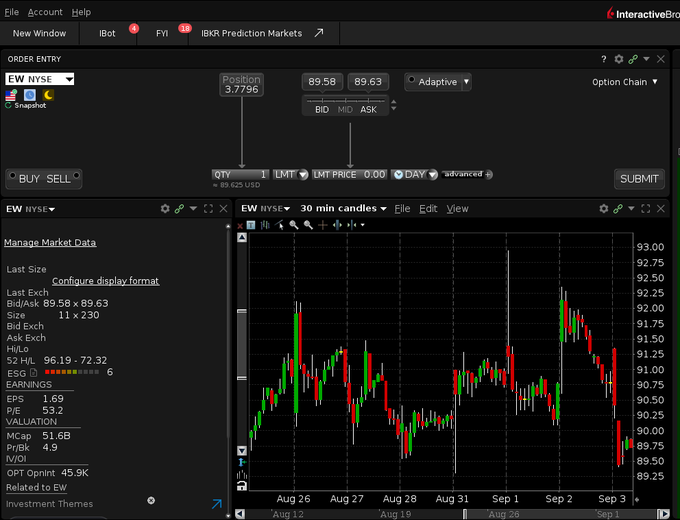Open the Help menu

pyautogui.click(x=81, y=12)
